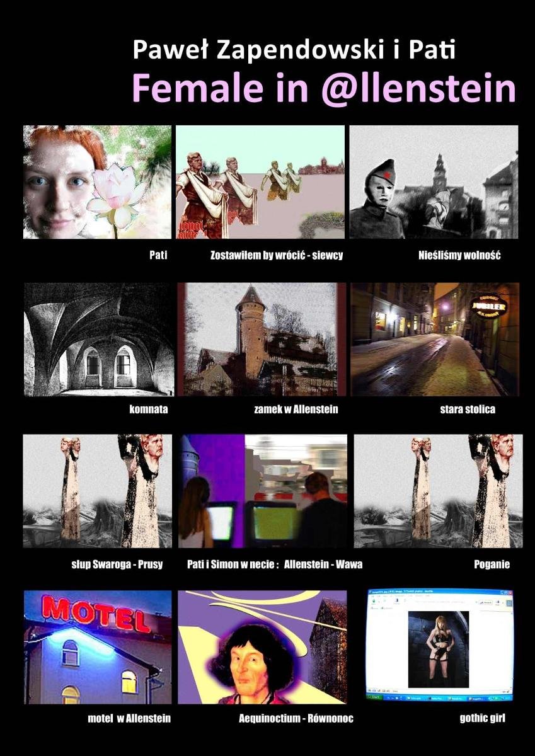Click the 'Poganie' caption
This screenshot has width=535, height=756.
pos(492,564)
